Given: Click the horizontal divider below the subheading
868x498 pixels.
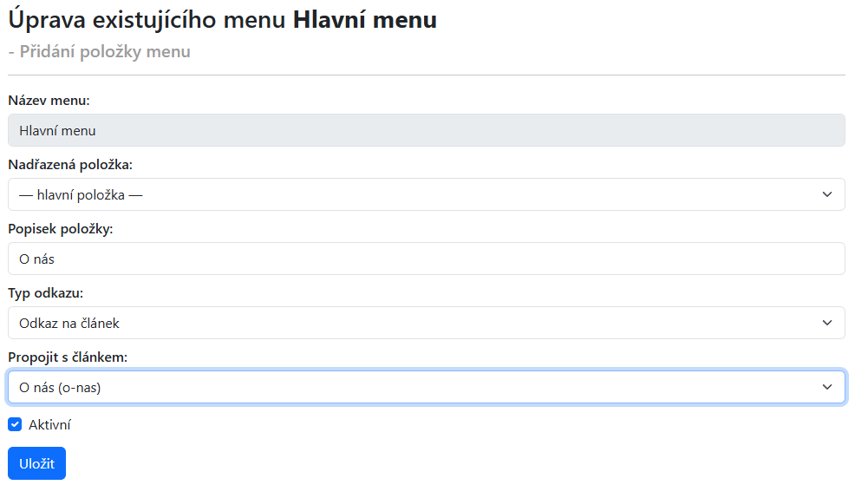Looking at the screenshot, I should click(426, 75).
